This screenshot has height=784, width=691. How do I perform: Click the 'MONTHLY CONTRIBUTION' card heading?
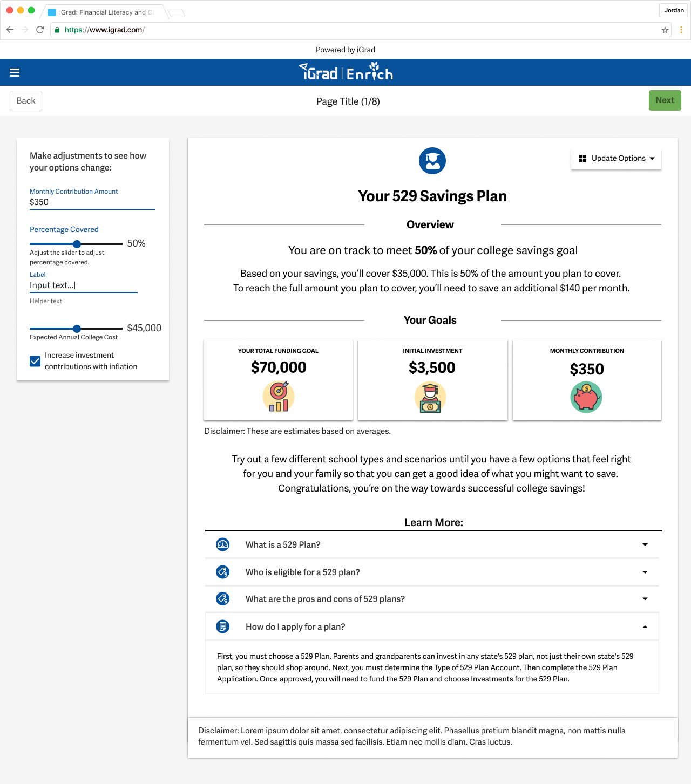(587, 351)
